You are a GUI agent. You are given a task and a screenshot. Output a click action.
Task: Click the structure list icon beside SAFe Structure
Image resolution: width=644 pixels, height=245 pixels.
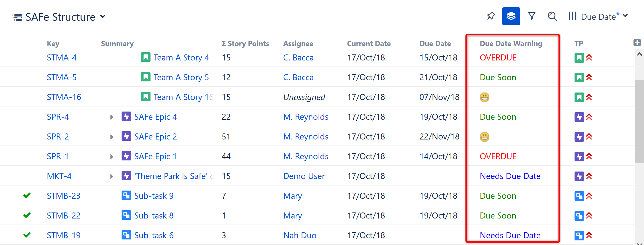pyautogui.click(x=17, y=17)
